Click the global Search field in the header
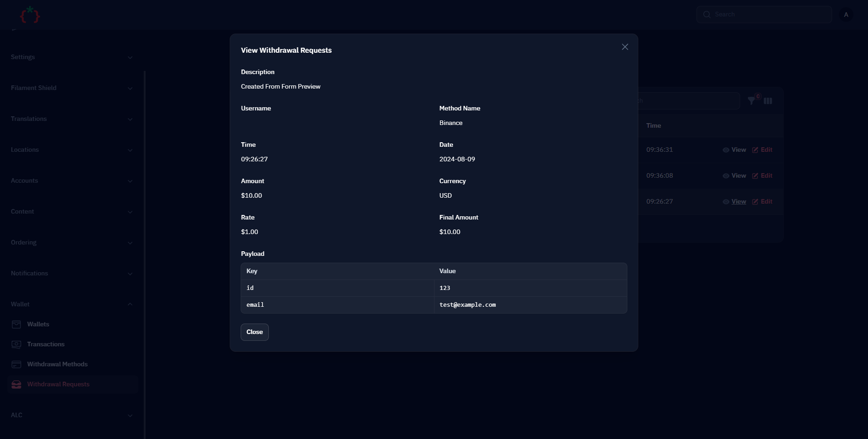The width and height of the screenshot is (868, 439). tap(764, 15)
